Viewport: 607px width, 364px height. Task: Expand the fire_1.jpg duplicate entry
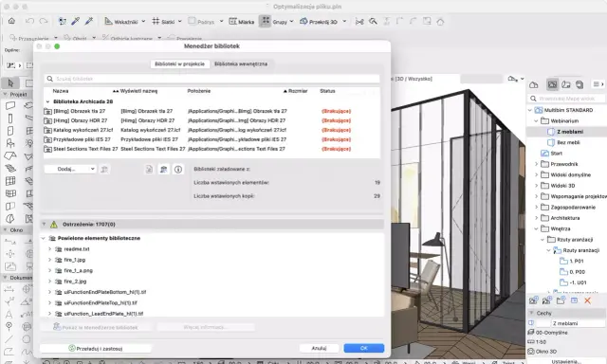pyautogui.click(x=49, y=260)
